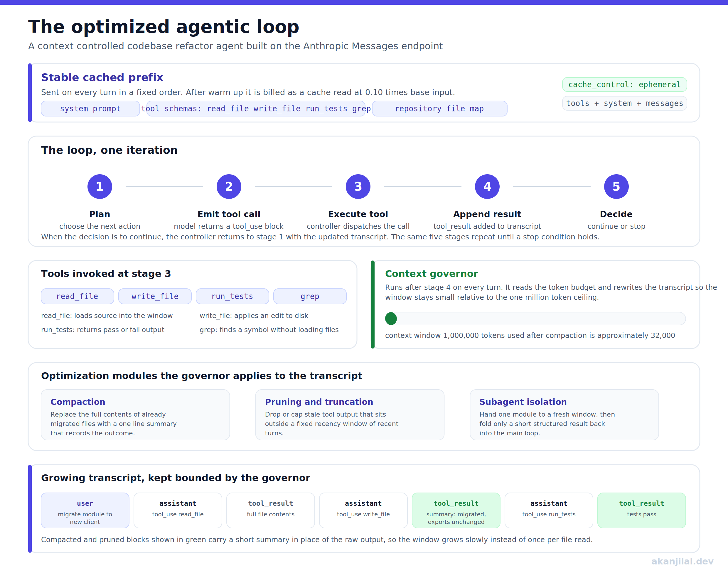The height and width of the screenshot is (575, 728).
Task: Click the context window progress bar track
Action: [535, 319]
